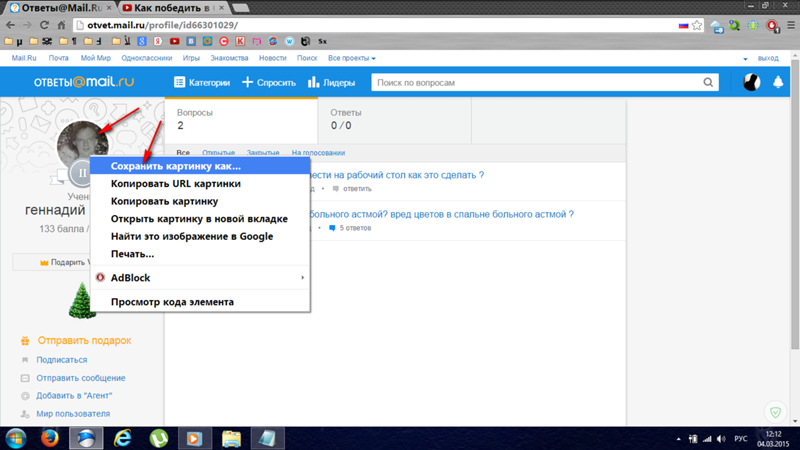This screenshot has width=800, height=450.
Task: Choose Сохранить картинку как… in context menu
Action: pos(200,166)
